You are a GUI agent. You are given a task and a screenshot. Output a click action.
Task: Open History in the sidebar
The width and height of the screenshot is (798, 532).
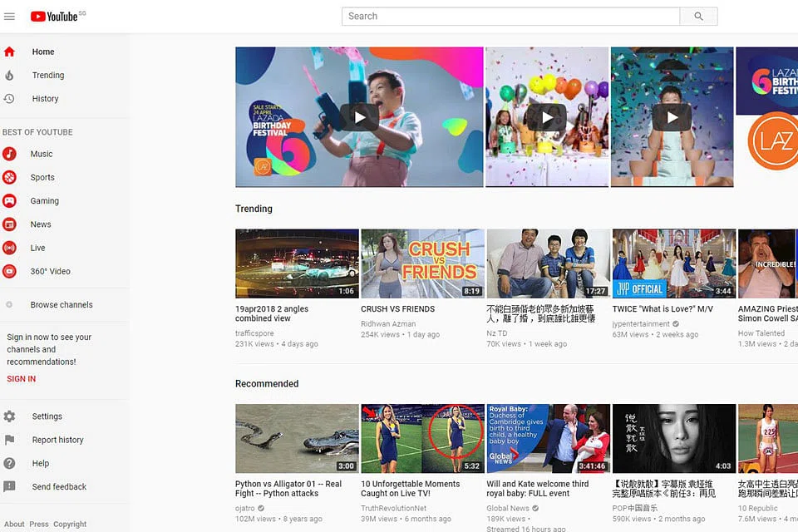click(45, 99)
